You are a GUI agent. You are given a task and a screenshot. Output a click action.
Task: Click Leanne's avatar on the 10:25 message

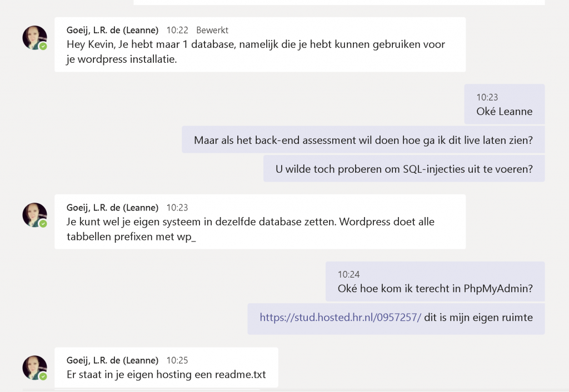coord(35,368)
